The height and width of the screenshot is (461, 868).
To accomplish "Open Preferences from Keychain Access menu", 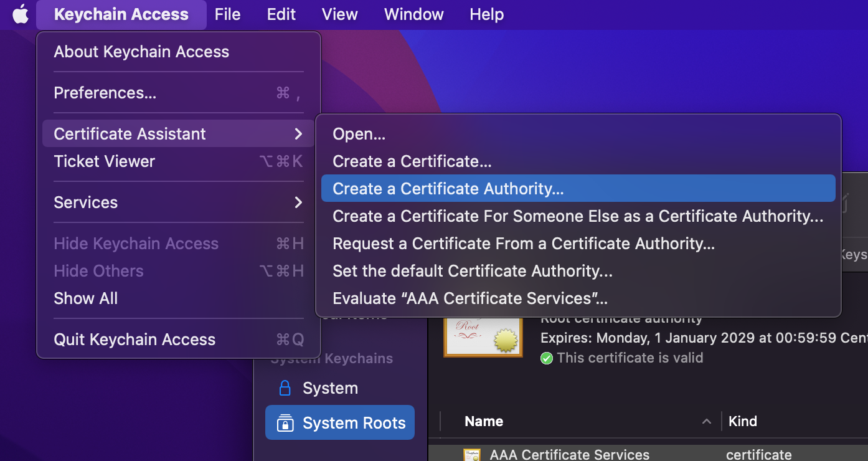I will click(105, 93).
